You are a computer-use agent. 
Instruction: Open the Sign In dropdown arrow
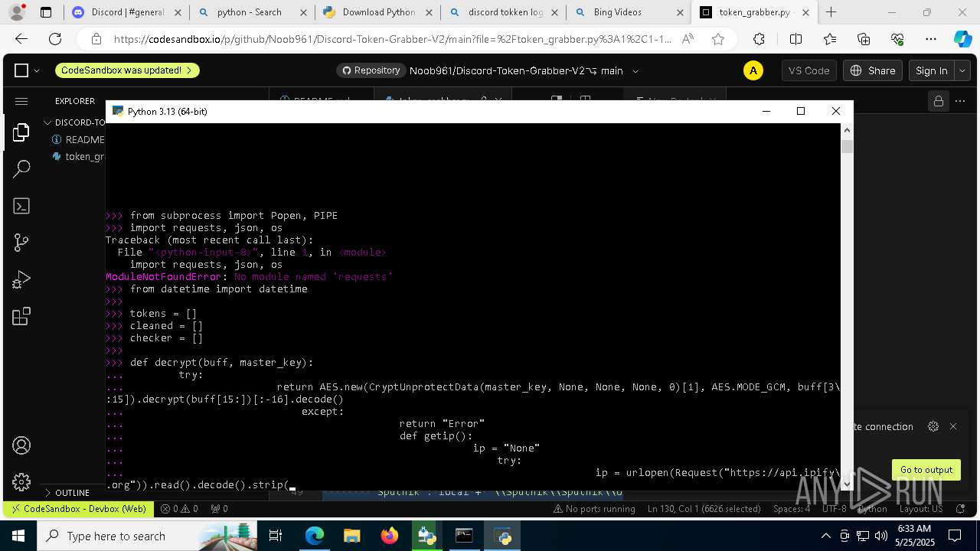point(962,70)
